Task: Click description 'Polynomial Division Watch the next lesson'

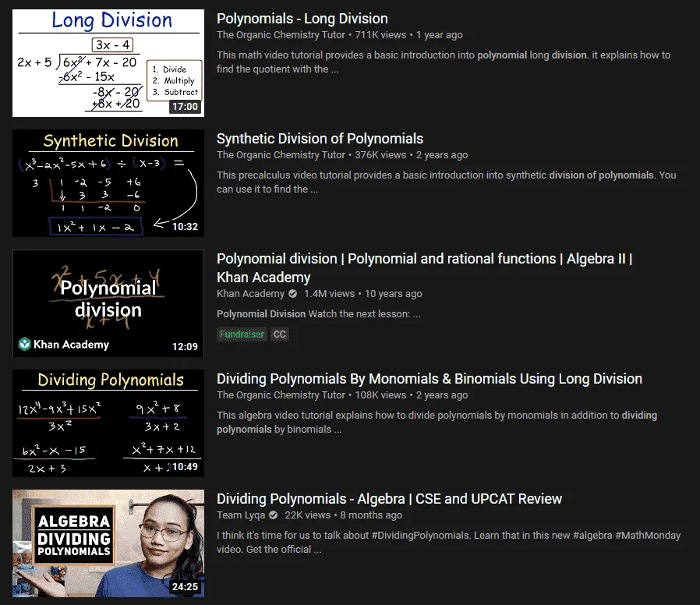Action: coord(318,314)
